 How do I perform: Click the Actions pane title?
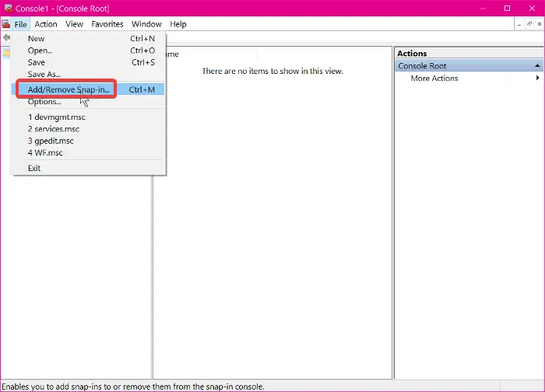[412, 54]
